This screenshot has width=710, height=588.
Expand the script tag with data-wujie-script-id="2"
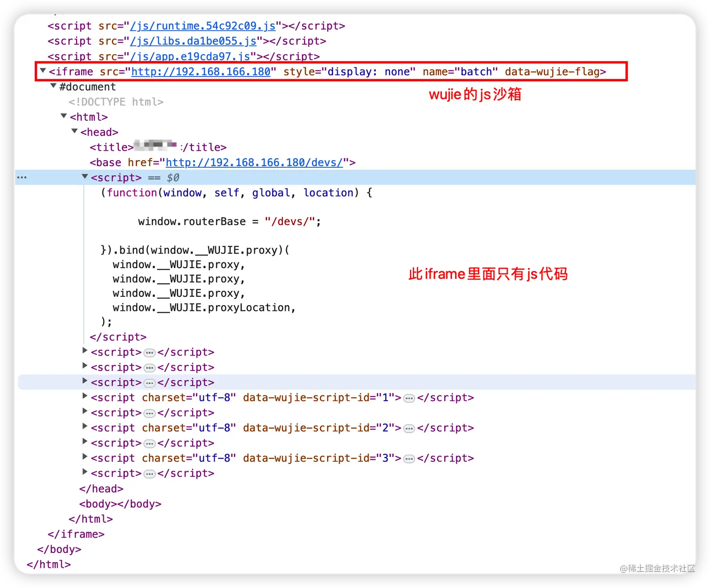tap(85, 428)
